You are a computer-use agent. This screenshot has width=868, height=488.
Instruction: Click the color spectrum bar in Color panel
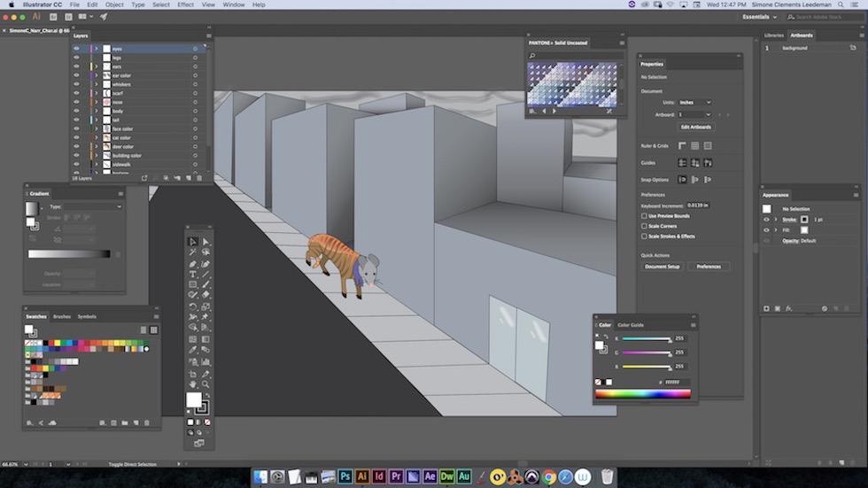[643, 394]
